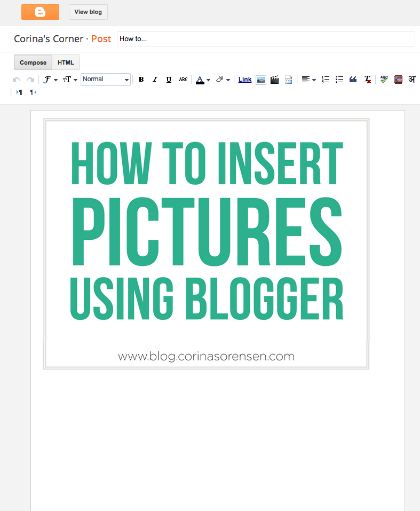Click the orange Post label
This screenshot has height=511, width=420.
tap(101, 39)
